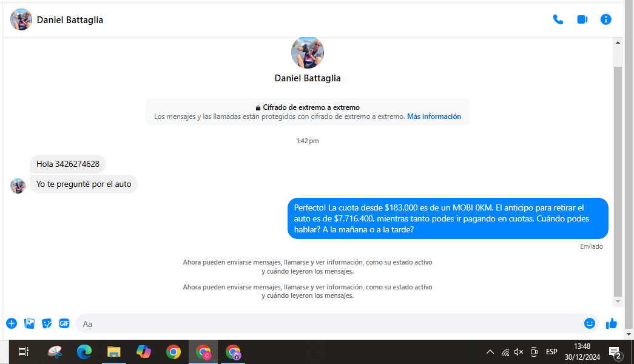Open Microsoft Edge from the taskbar
The width and height of the screenshot is (634, 364).
point(84,352)
